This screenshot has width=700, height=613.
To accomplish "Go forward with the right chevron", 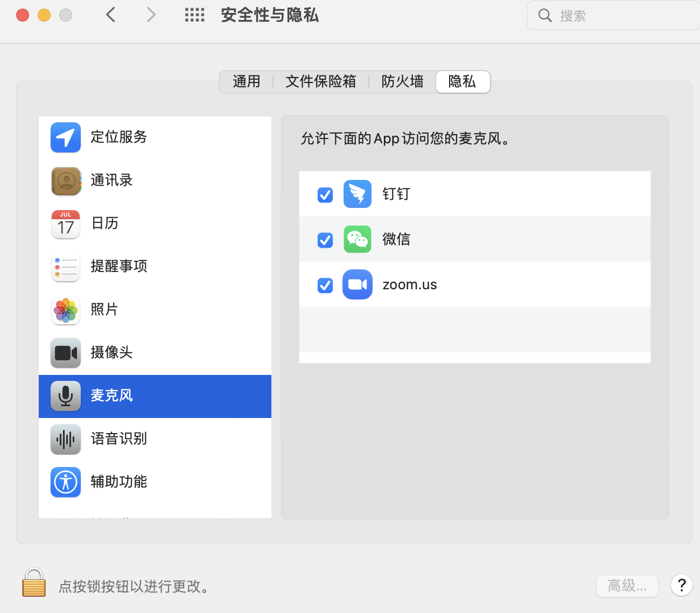I will tap(151, 15).
